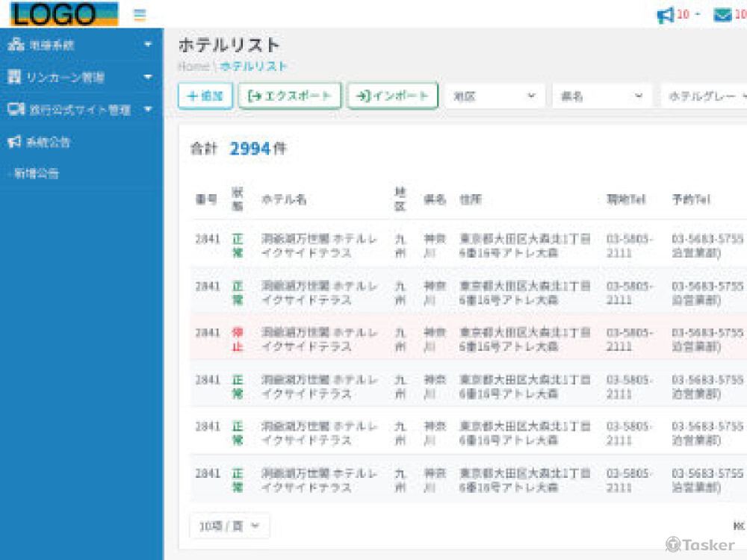Open the ホテルグレー filter dropdown

704,96
